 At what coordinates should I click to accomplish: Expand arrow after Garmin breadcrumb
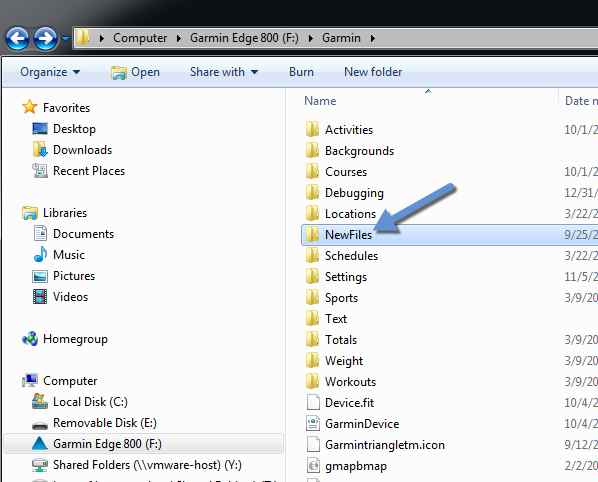(x=373, y=38)
